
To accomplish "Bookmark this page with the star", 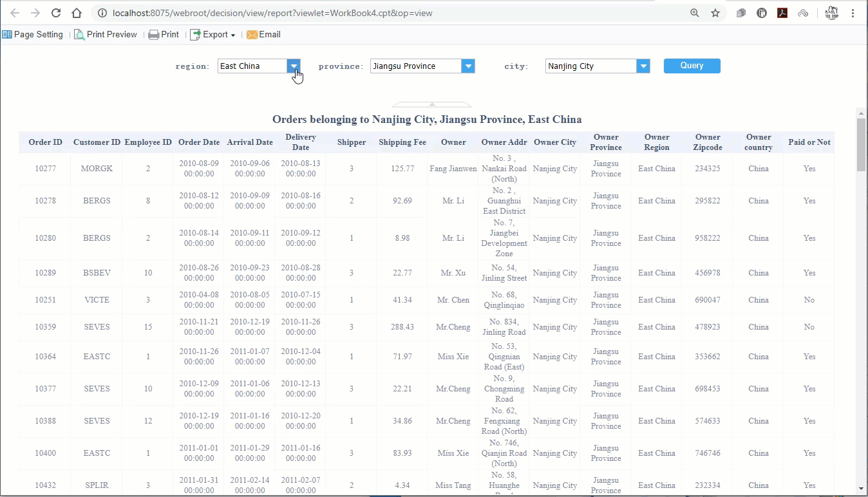I will pos(715,13).
